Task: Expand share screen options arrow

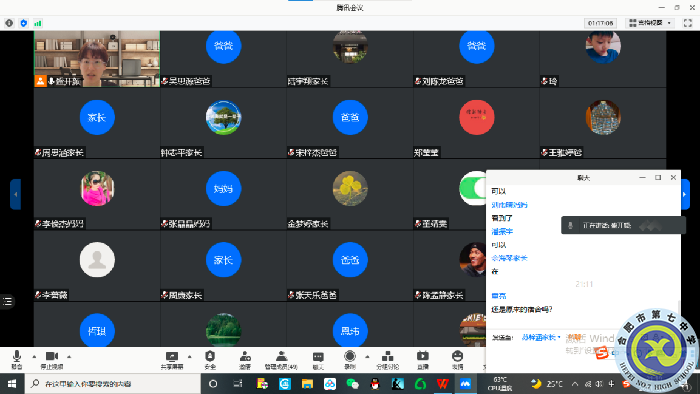Action: (189, 357)
